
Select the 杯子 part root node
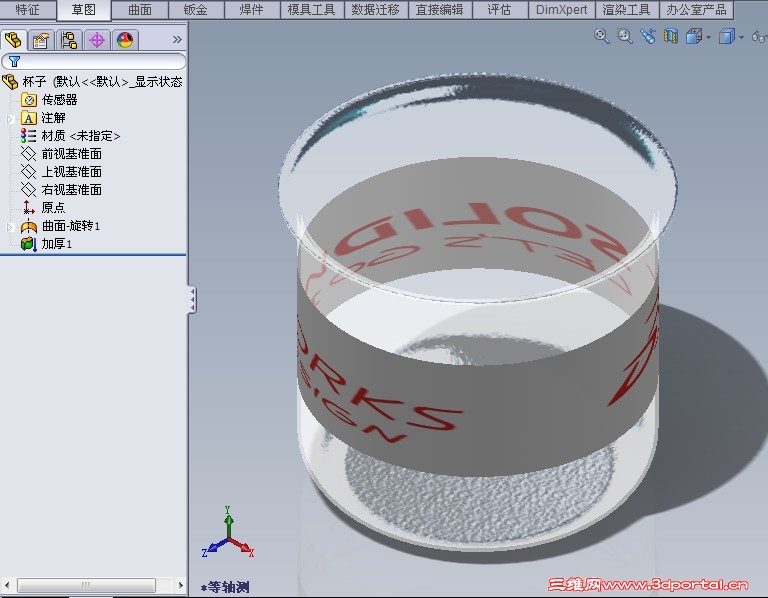click(93, 81)
